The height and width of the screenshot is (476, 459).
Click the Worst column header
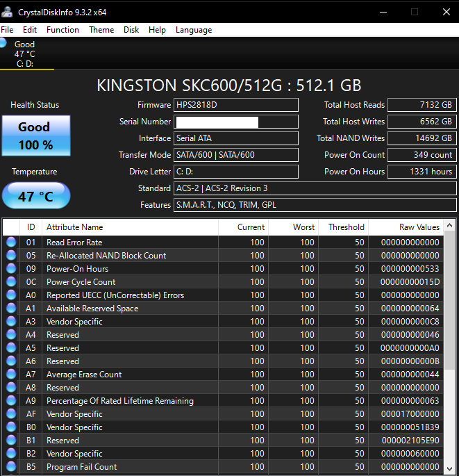(293, 227)
